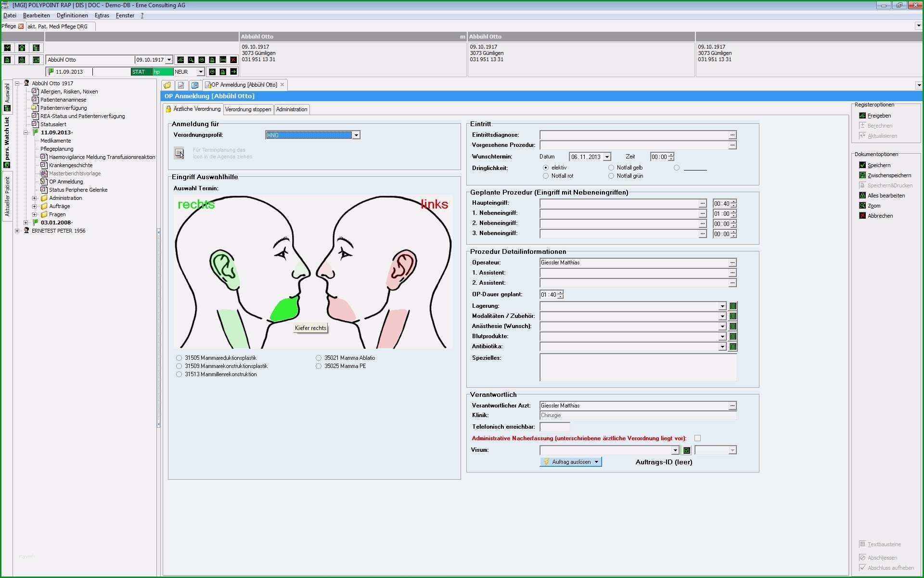Click the Zoom icon in Dokumentoptionen
The height and width of the screenshot is (578, 924).
point(862,206)
